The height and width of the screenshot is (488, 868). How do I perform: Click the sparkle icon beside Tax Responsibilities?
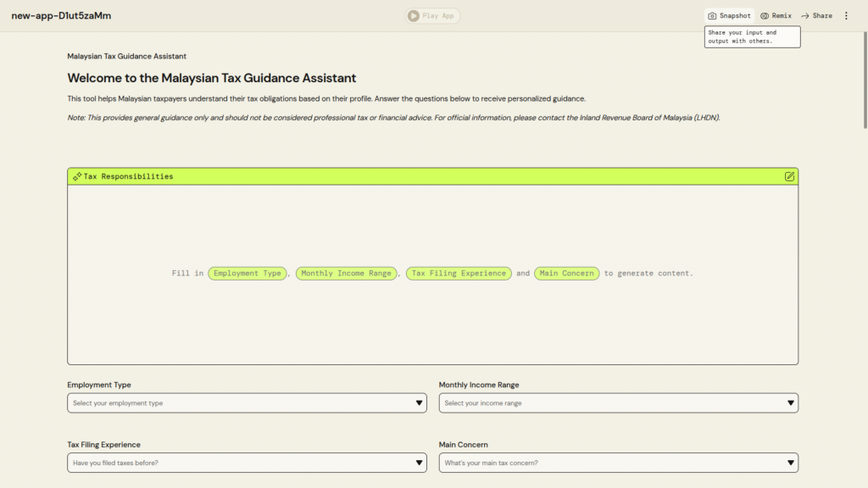coord(77,176)
